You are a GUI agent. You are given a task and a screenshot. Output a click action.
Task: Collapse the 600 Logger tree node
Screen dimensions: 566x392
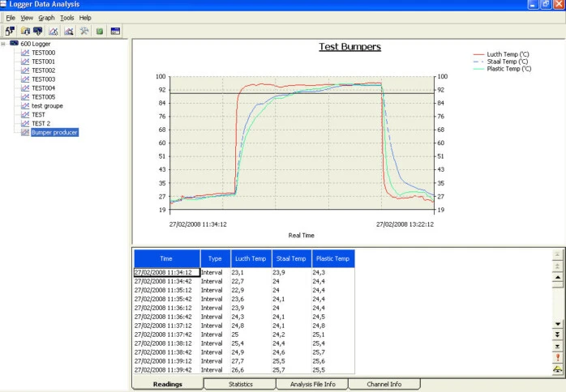coord(4,44)
